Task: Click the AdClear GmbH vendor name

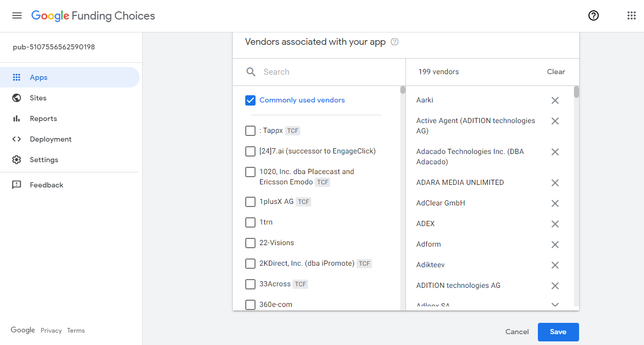Action: pyautogui.click(x=440, y=203)
